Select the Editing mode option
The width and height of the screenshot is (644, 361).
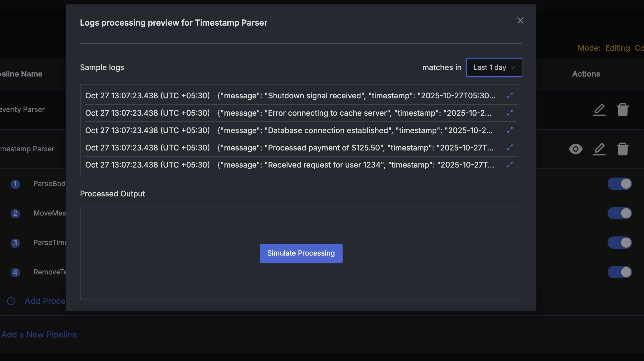(617, 48)
